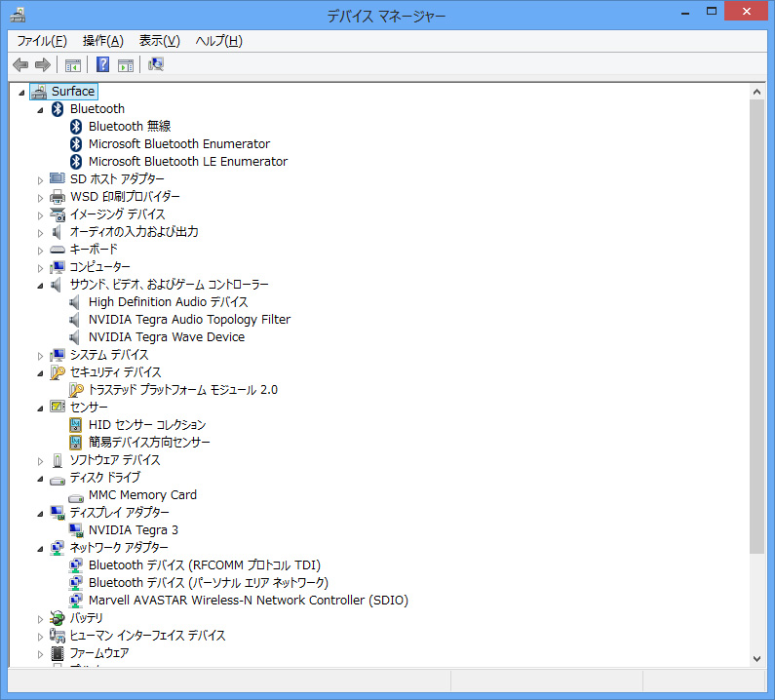
Task: Open the 操作(A) menu
Action: pos(103,41)
